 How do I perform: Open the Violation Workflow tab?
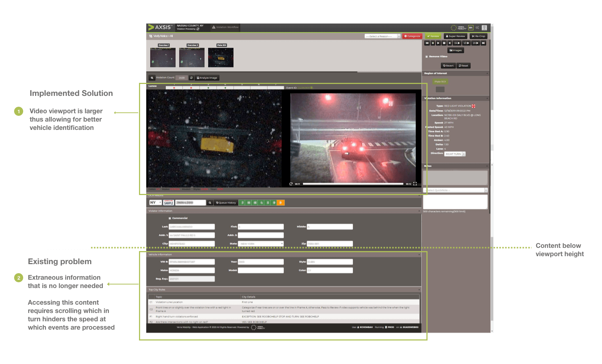coord(225,27)
